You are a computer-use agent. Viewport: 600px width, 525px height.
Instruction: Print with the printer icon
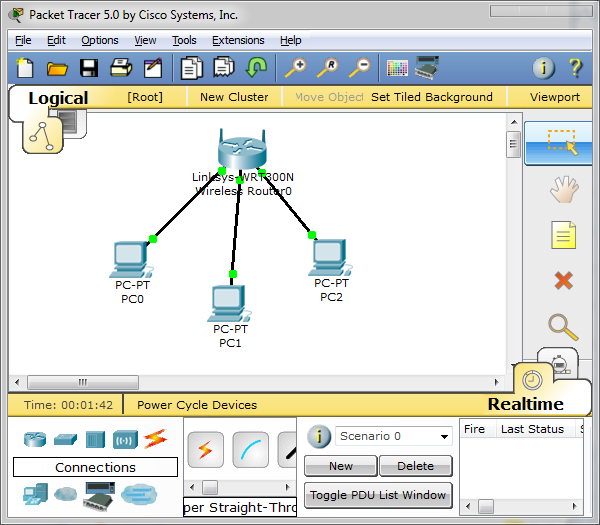point(121,68)
